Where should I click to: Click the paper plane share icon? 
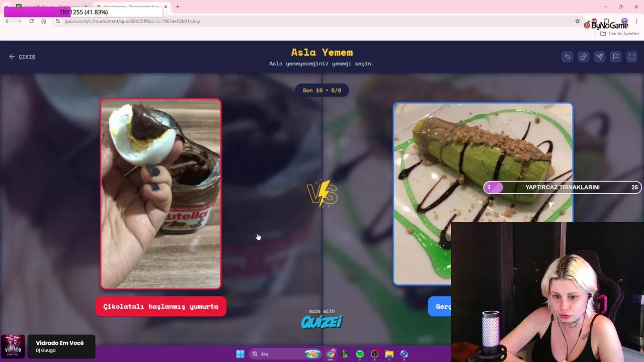coord(600,57)
